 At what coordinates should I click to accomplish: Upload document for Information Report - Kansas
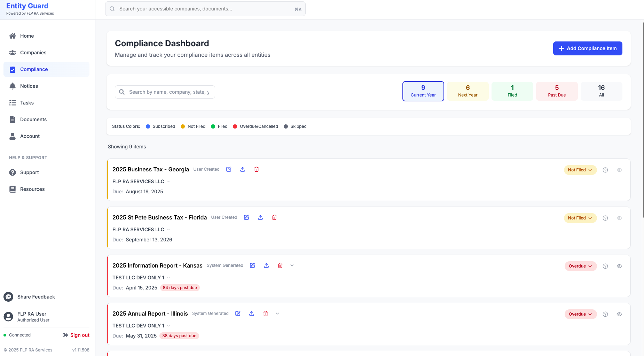266,265
